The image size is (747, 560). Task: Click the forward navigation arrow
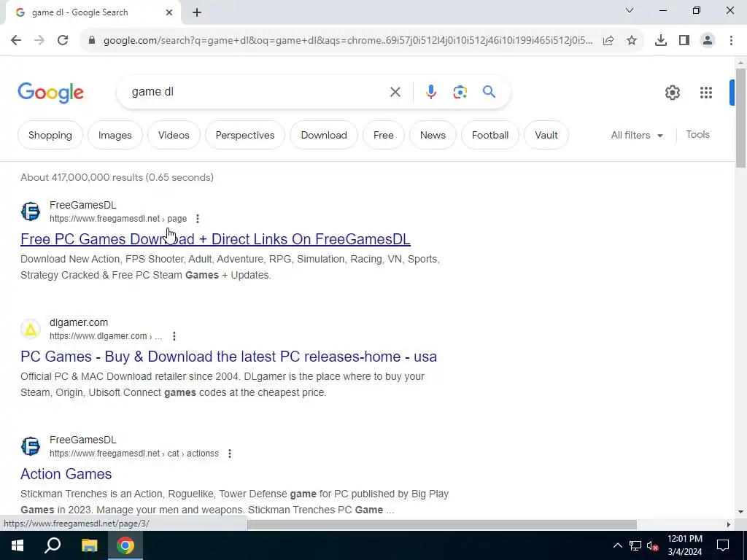(x=39, y=41)
